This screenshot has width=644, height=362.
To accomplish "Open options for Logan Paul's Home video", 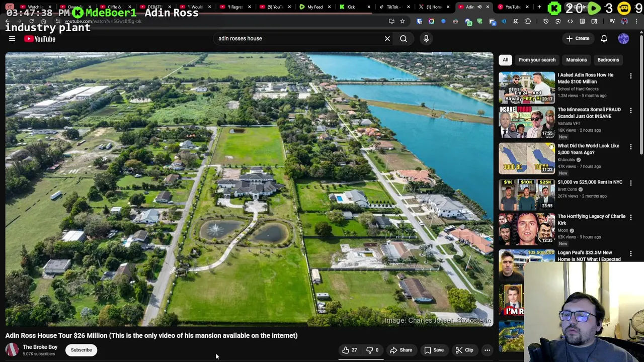I will [x=631, y=253].
